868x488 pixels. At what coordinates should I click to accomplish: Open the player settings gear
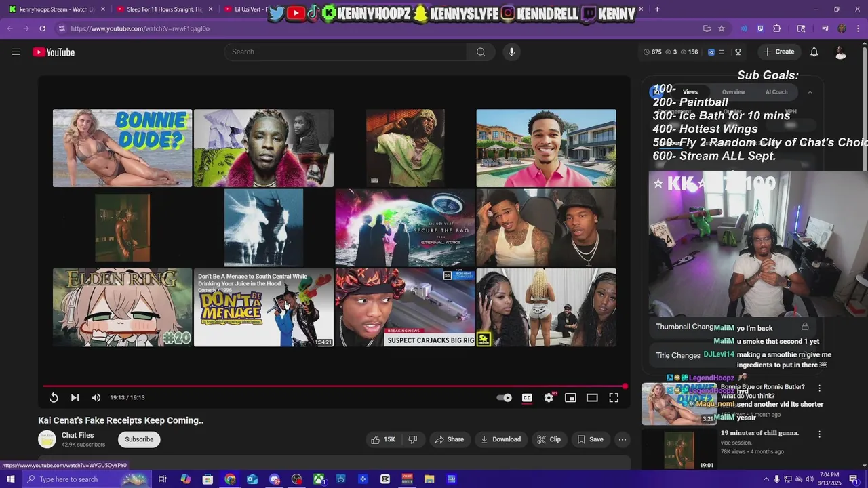(x=549, y=398)
